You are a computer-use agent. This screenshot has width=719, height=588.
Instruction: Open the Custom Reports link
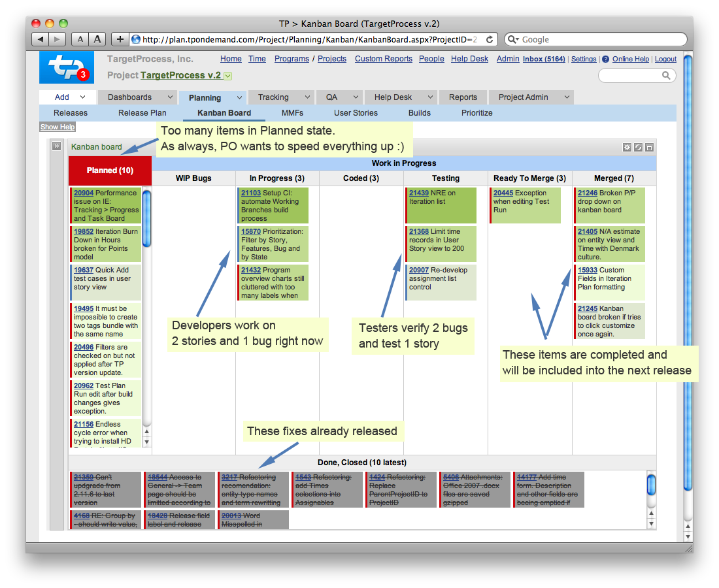click(383, 59)
